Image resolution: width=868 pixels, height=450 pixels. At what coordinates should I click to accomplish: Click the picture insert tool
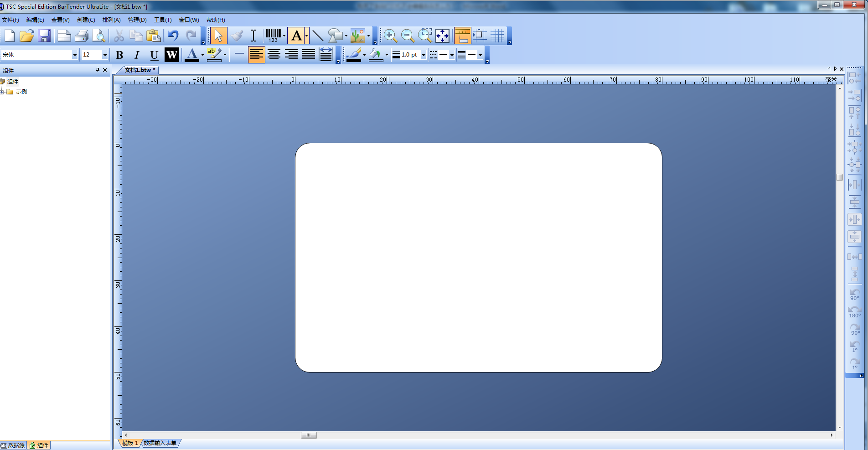358,36
